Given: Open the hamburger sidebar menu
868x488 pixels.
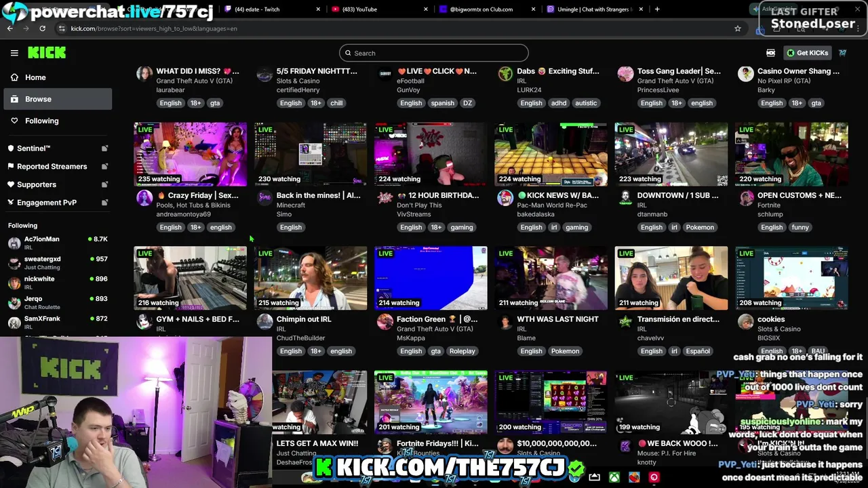Looking at the screenshot, I should point(14,53).
